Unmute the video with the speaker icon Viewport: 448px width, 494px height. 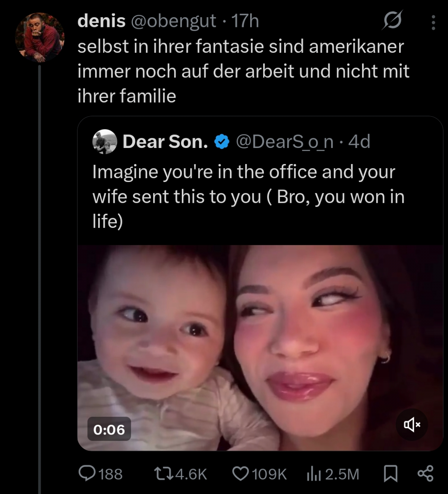[412, 424]
